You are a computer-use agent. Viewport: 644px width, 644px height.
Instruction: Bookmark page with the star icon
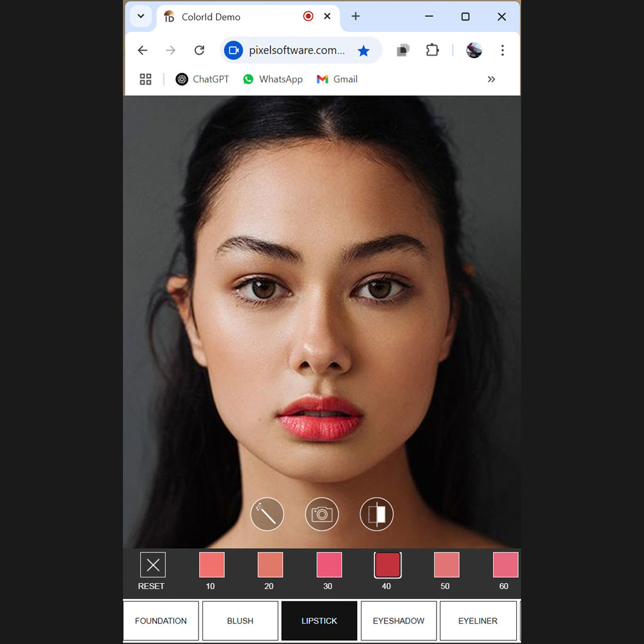[363, 51]
